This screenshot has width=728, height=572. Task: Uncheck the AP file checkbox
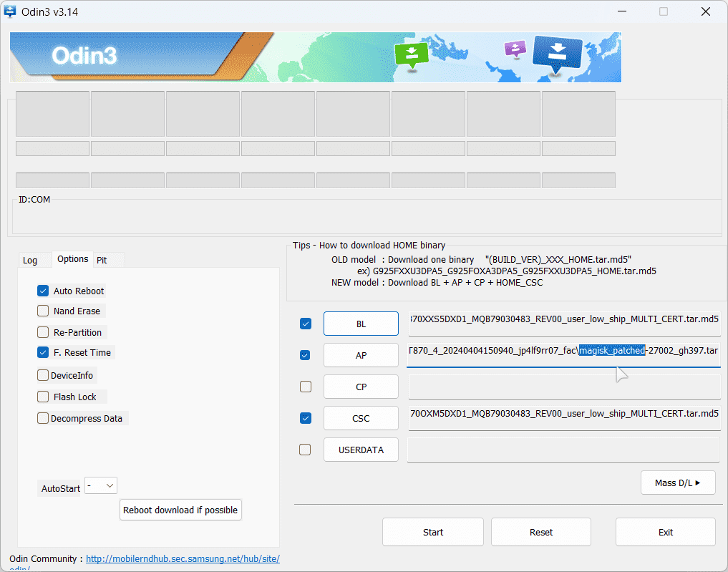(305, 355)
